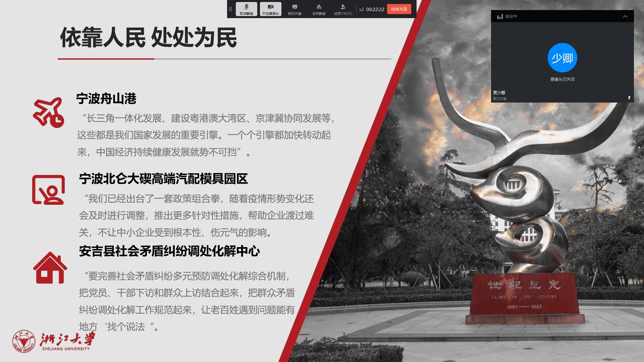Click the 浙江大学 label under participant name
The height and width of the screenshot is (362, 644).
click(499, 99)
